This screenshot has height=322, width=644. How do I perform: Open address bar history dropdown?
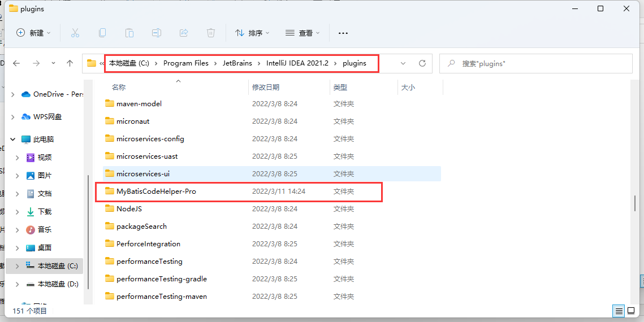(x=403, y=63)
